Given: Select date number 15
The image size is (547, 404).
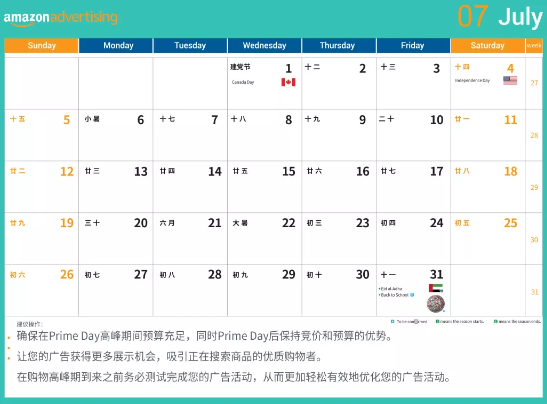Looking at the screenshot, I should point(289,172).
